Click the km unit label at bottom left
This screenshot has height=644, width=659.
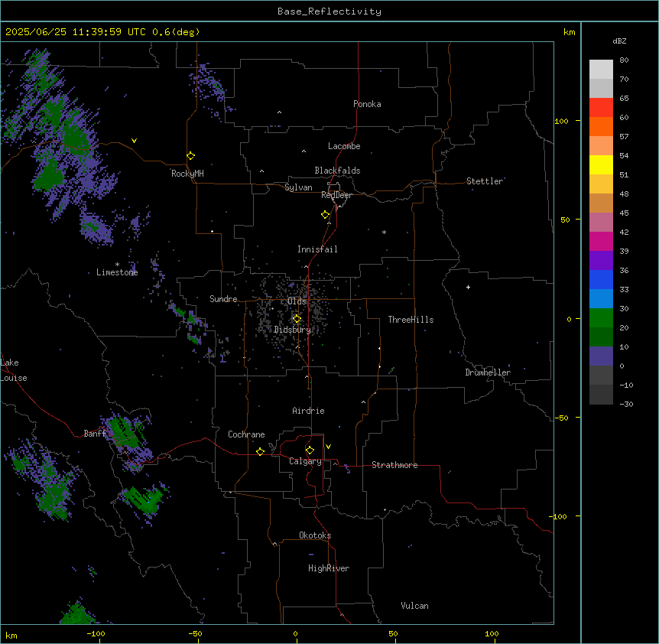click(x=11, y=635)
